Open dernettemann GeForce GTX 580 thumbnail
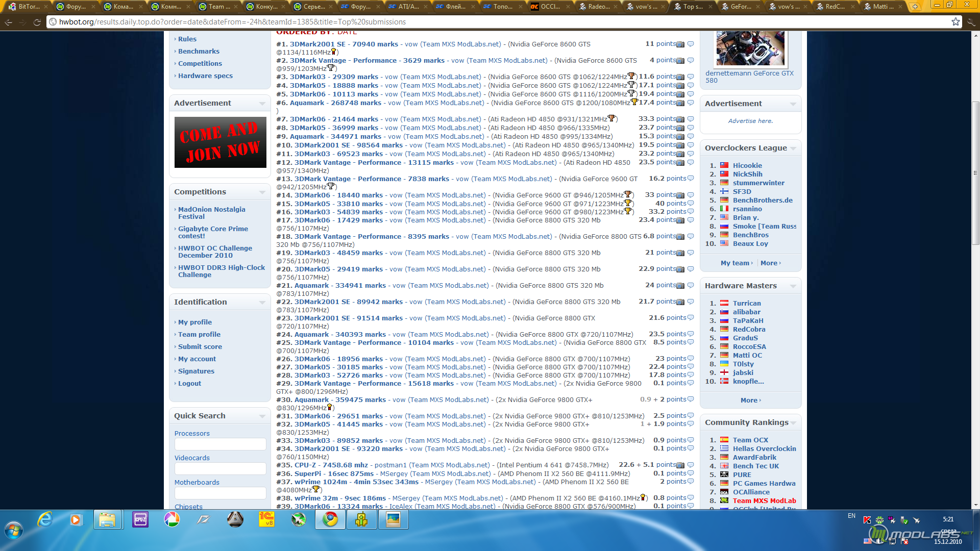The height and width of the screenshot is (551, 980). point(750,48)
